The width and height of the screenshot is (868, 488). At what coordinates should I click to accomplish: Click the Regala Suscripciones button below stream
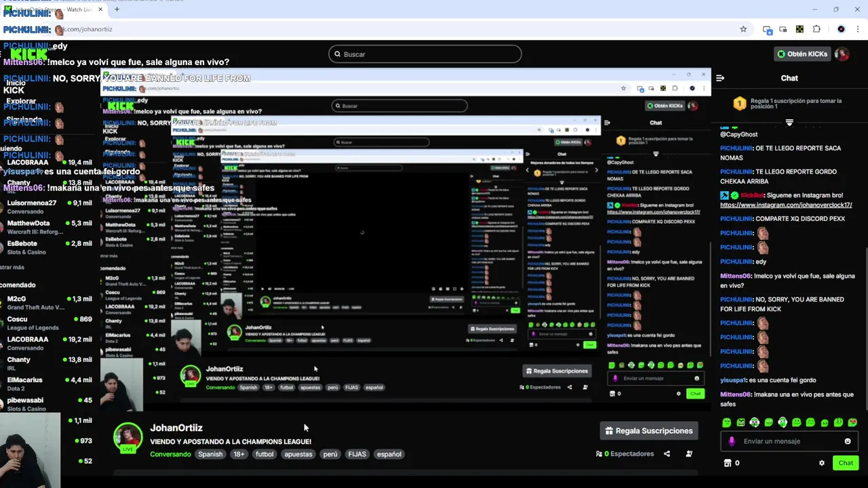tap(649, 430)
